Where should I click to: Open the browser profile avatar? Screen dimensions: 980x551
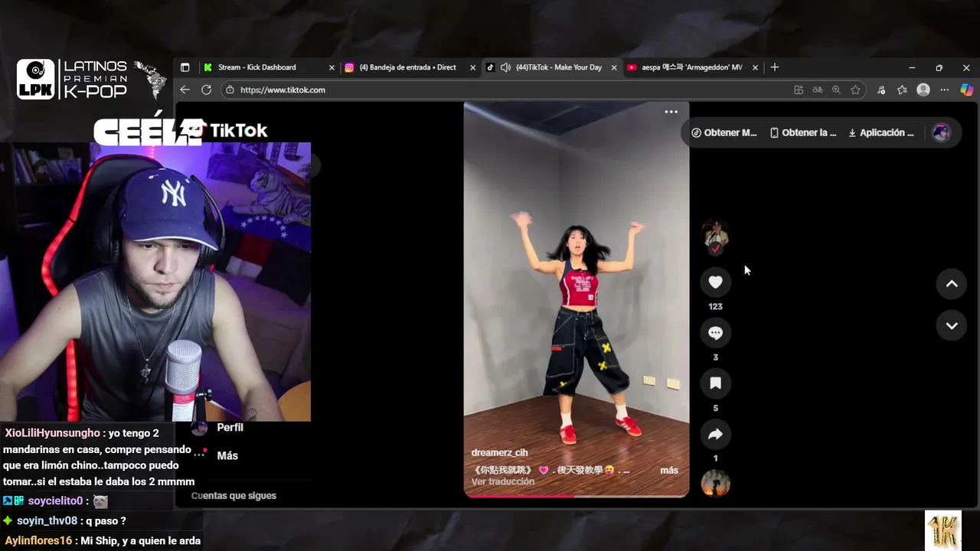[x=923, y=90]
